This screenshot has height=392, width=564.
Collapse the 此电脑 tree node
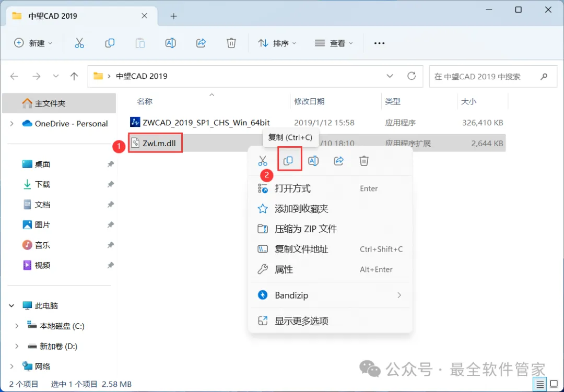click(11, 306)
